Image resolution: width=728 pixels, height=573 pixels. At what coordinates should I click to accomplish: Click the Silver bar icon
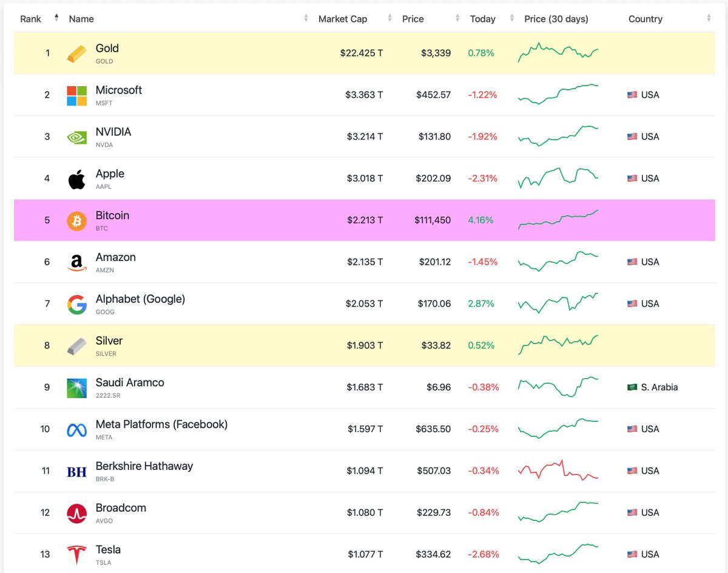point(76,346)
